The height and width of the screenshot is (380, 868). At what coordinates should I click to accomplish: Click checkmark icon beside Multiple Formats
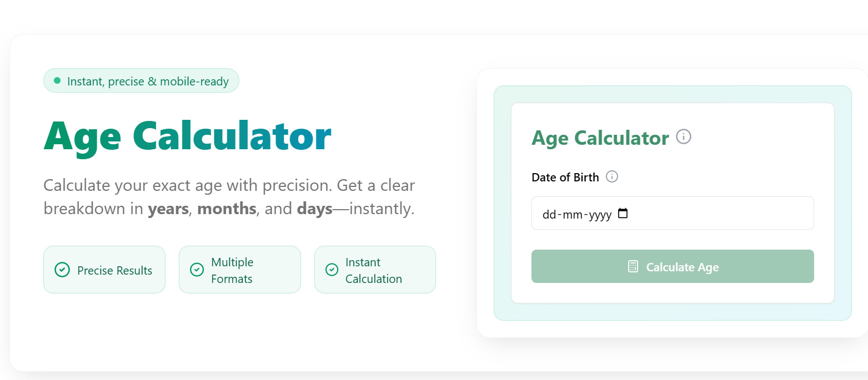pos(197,270)
